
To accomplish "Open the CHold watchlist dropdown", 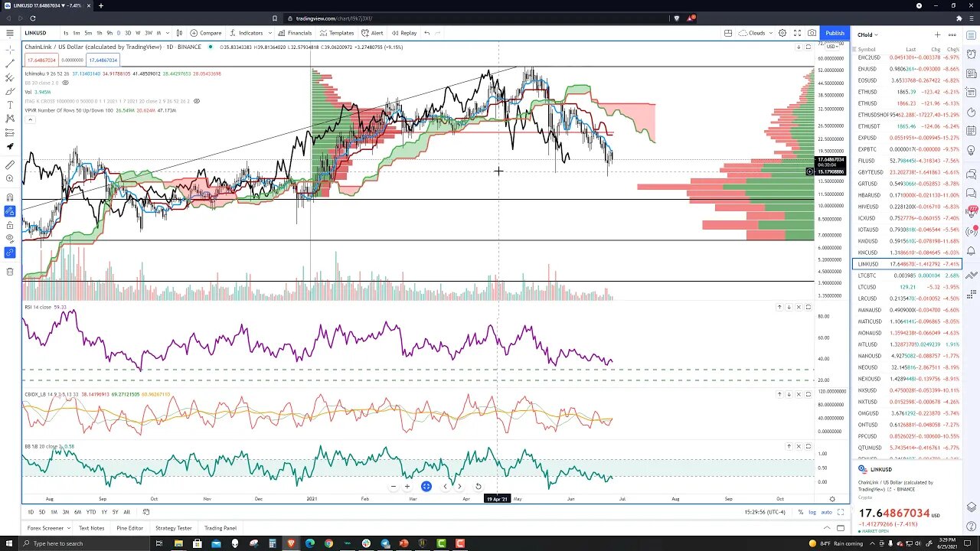I will click(x=867, y=34).
